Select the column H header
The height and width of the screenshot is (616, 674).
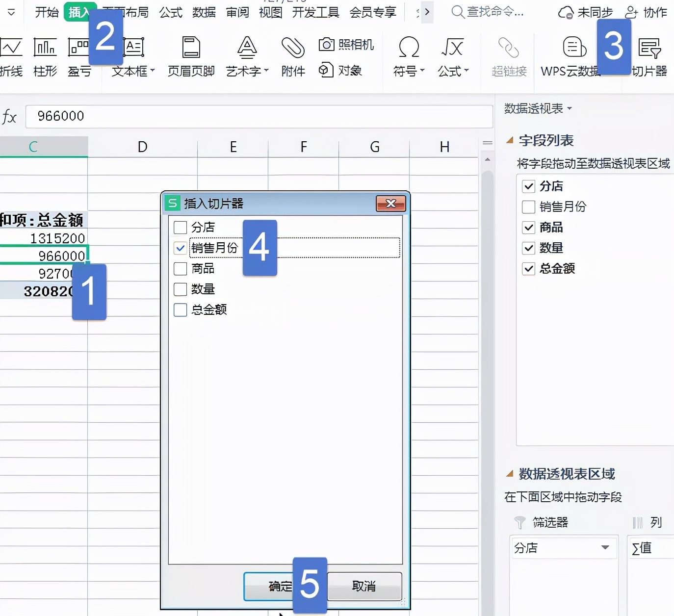click(444, 147)
